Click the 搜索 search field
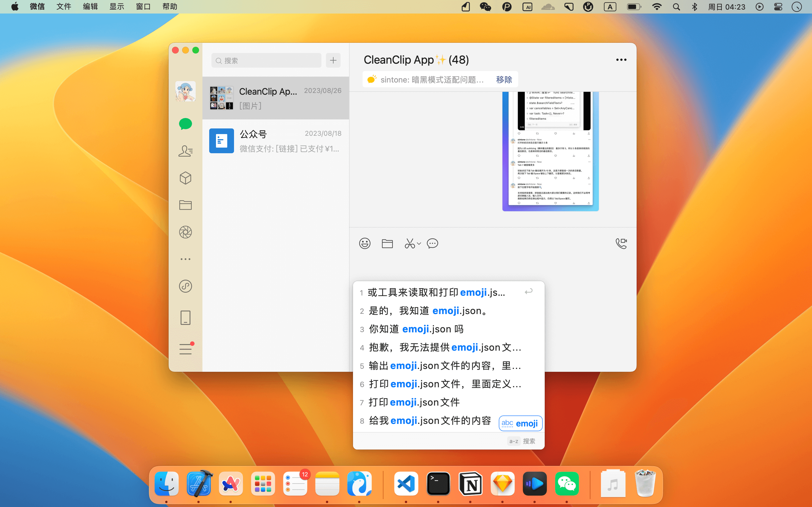This screenshot has height=507, width=812. pos(266,60)
